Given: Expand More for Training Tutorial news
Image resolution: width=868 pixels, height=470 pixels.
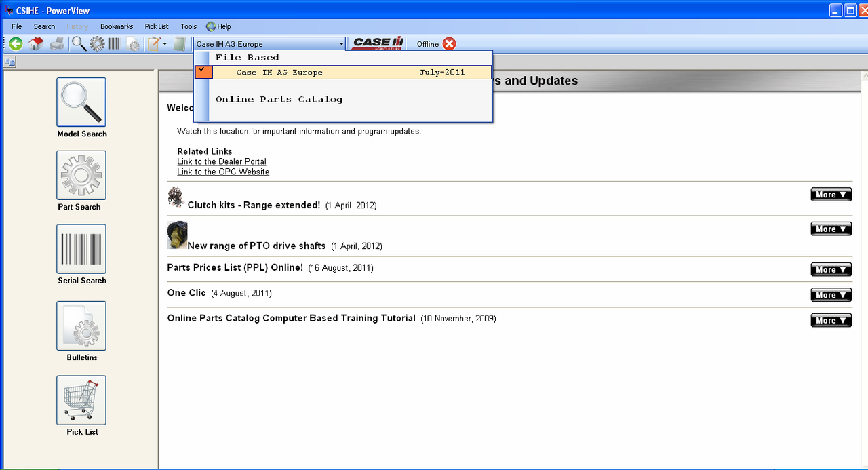Looking at the screenshot, I should click(x=831, y=320).
